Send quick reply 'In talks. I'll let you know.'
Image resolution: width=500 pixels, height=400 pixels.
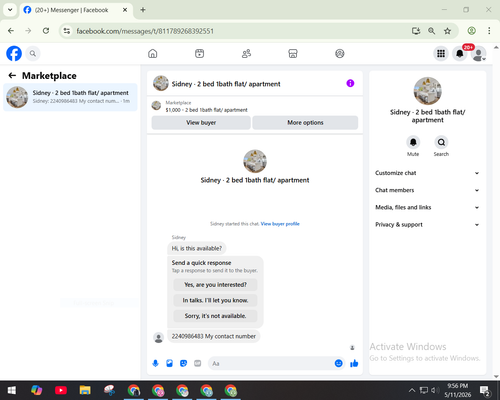pyautogui.click(x=215, y=300)
